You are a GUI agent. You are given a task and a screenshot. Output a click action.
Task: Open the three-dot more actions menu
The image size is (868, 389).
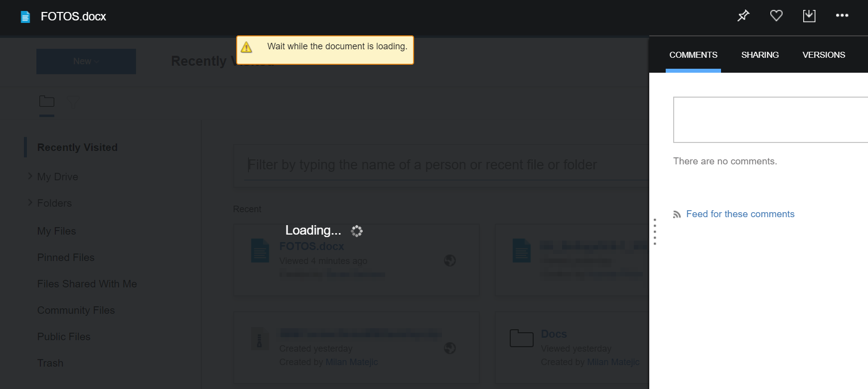[x=842, y=16]
